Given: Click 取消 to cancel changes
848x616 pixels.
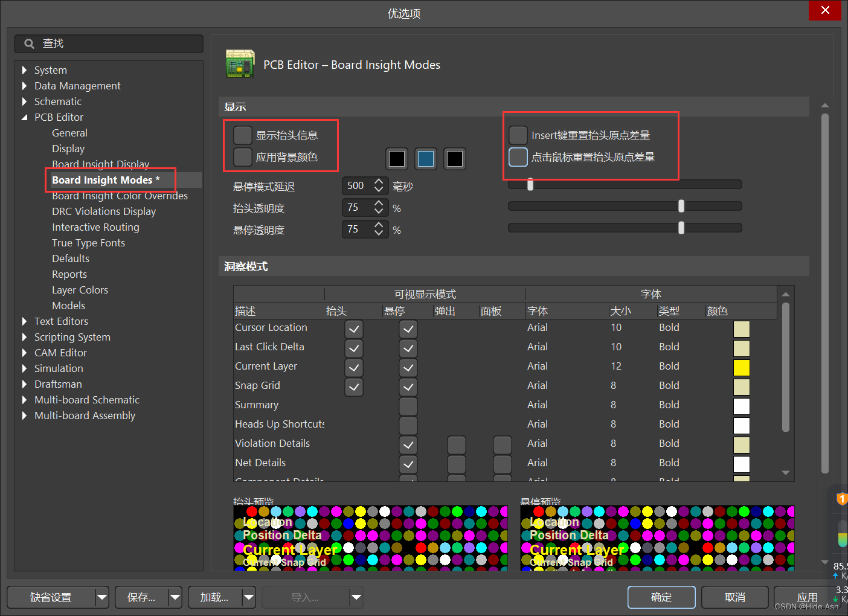Looking at the screenshot, I should [x=735, y=597].
